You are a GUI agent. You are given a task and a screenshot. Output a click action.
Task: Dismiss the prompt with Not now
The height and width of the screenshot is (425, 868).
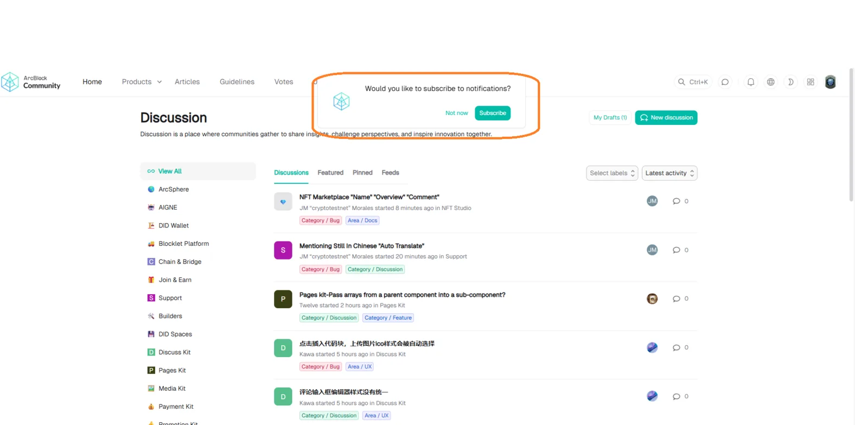(x=457, y=113)
